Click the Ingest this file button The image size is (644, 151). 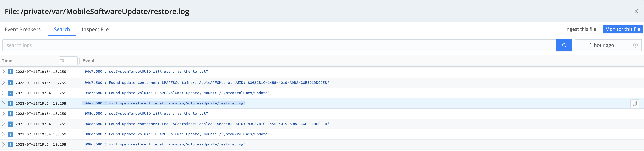(x=580, y=29)
